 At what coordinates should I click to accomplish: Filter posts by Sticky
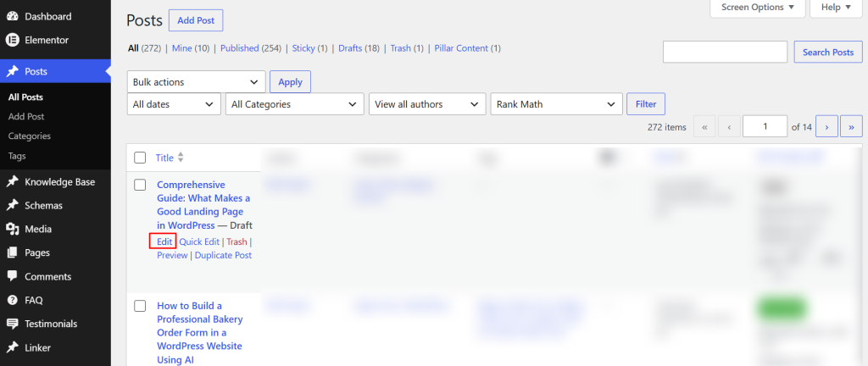coord(303,48)
